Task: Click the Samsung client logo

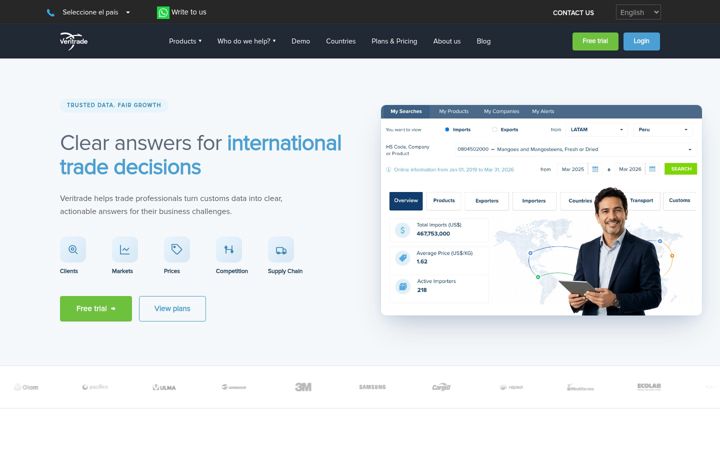Action: tap(372, 387)
